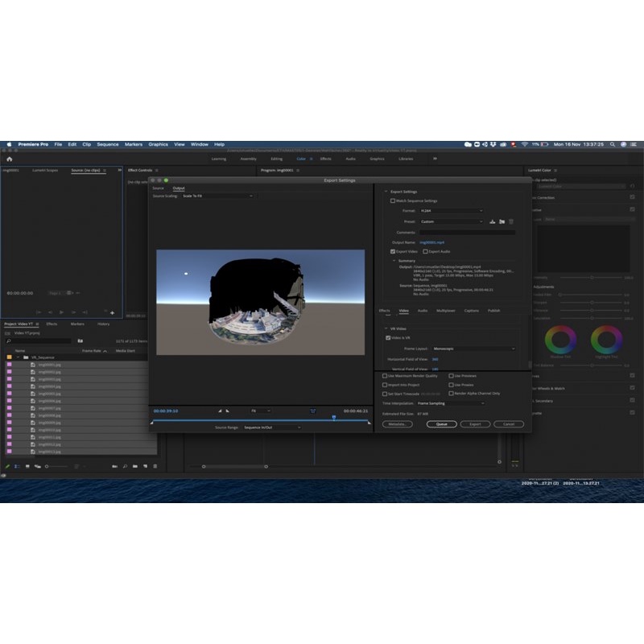Click the Set Out Point marker icon

(x=227, y=411)
